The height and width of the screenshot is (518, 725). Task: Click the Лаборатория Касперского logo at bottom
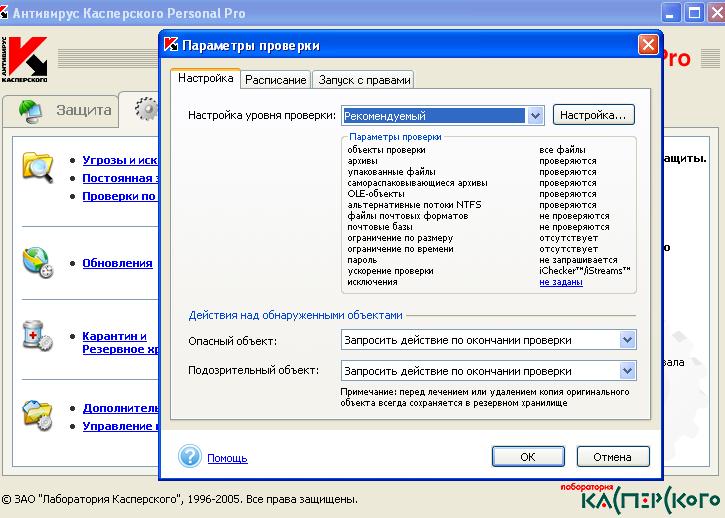click(x=641, y=499)
